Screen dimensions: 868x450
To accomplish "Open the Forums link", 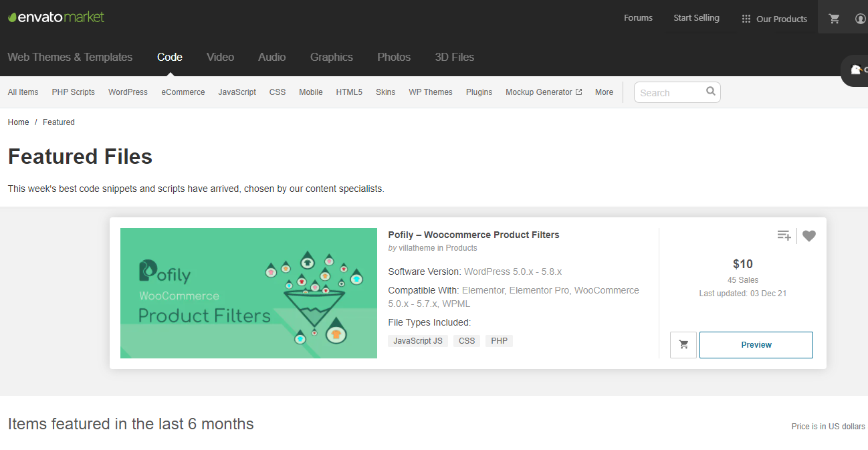I will click(638, 18).
